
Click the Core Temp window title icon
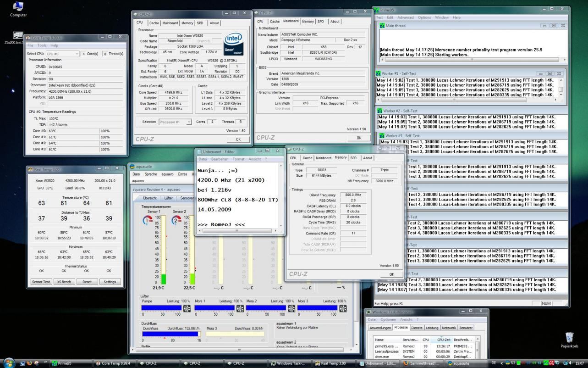tap(29, 38)
